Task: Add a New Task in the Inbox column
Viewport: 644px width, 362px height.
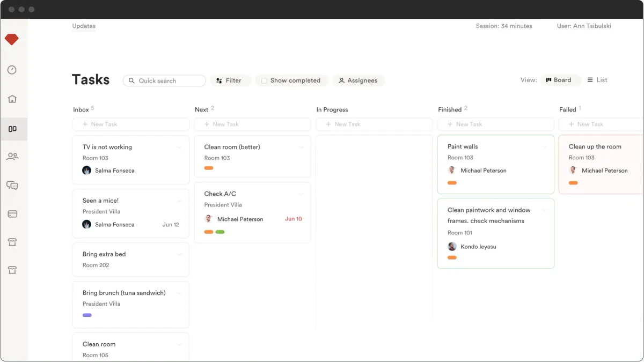Action: coord(130,124)
